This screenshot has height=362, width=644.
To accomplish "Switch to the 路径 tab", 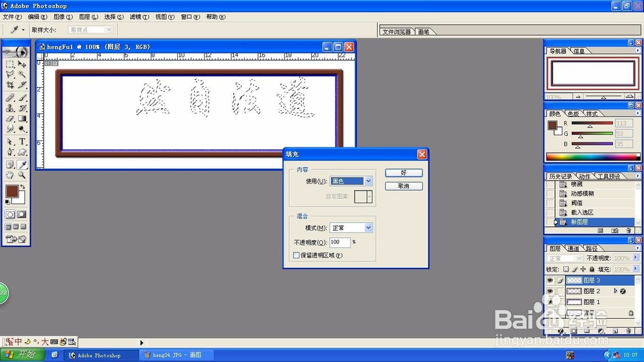I will 592,248.
